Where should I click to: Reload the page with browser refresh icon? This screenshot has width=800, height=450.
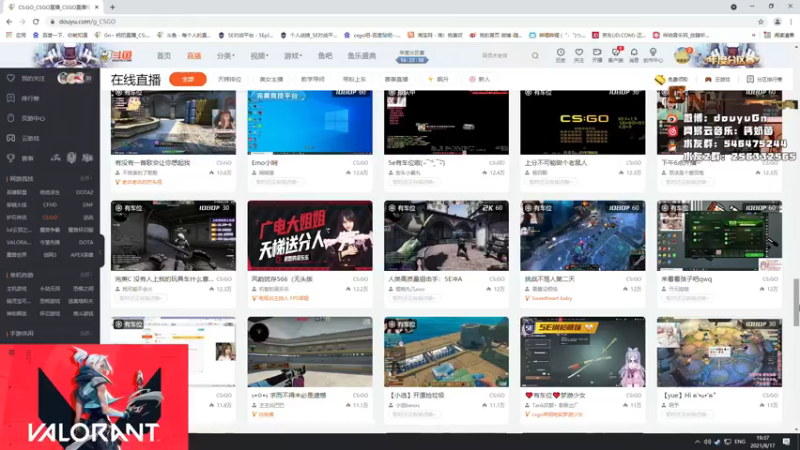36,21
